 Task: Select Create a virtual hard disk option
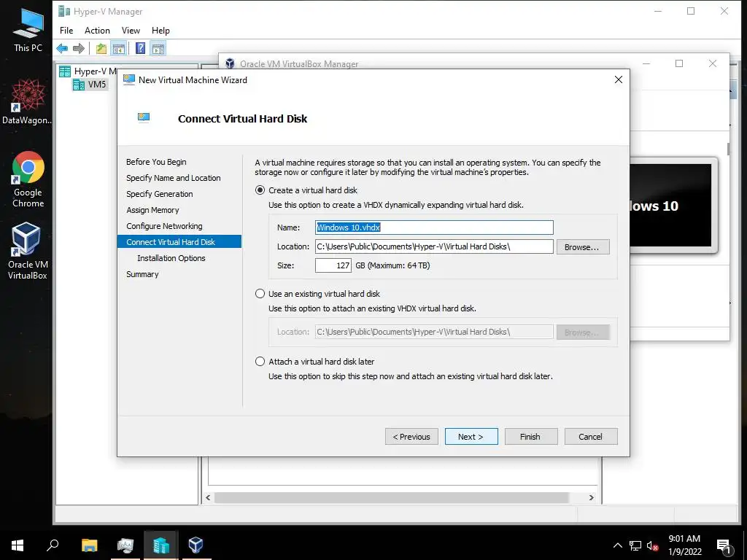(260, 190)
